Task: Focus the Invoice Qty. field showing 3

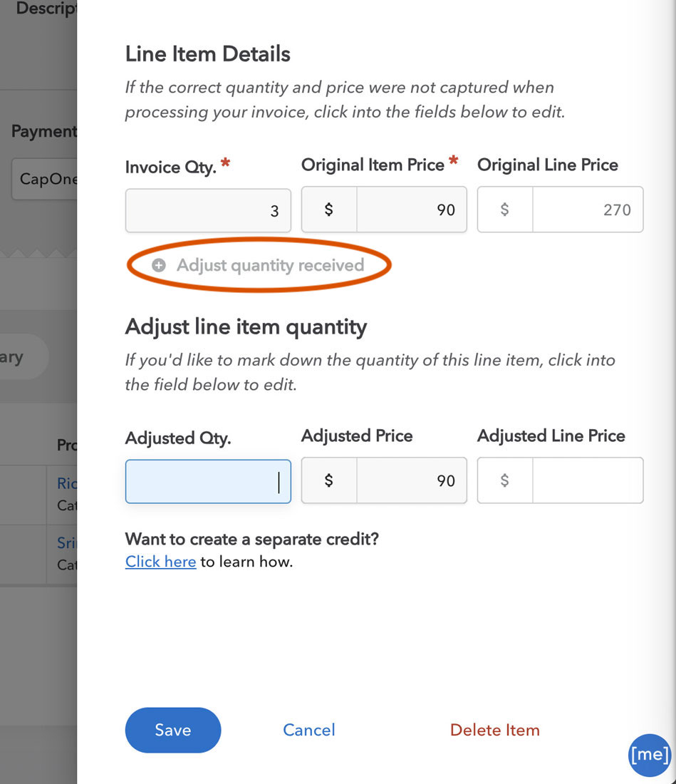Action: coord(208,210)
